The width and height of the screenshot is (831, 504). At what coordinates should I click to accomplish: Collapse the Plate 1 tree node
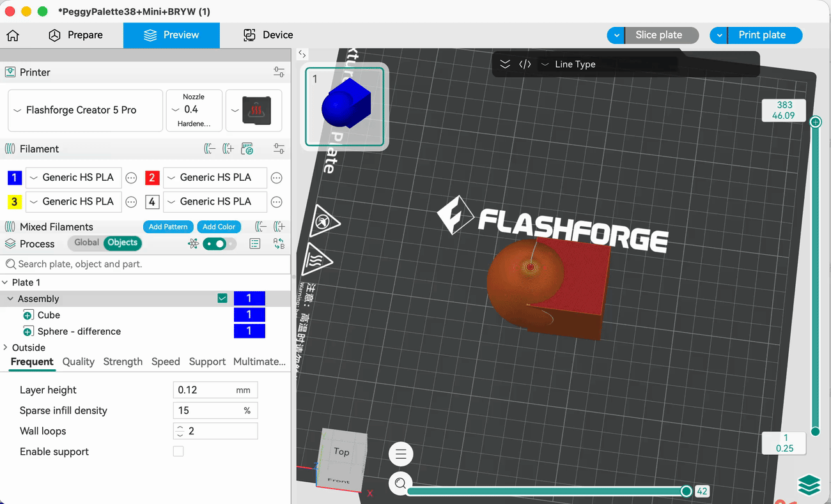tap(5, 282)
